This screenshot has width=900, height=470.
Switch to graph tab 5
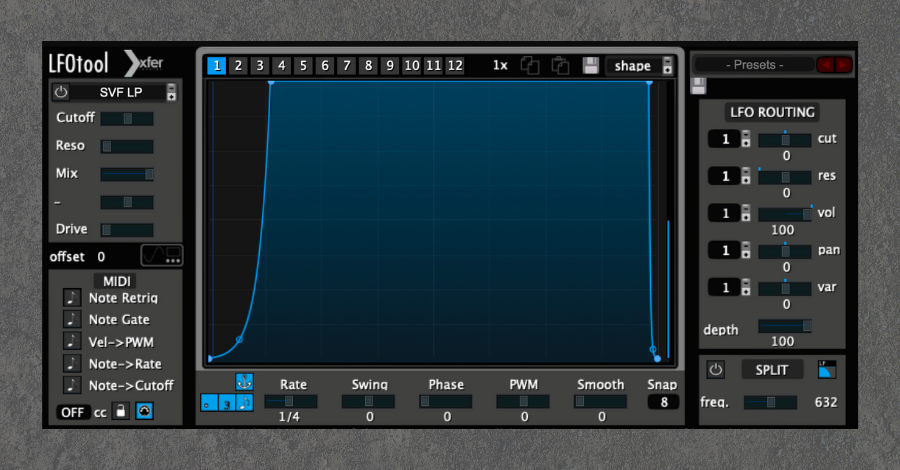pyautogui.click(x=303, y=65)
